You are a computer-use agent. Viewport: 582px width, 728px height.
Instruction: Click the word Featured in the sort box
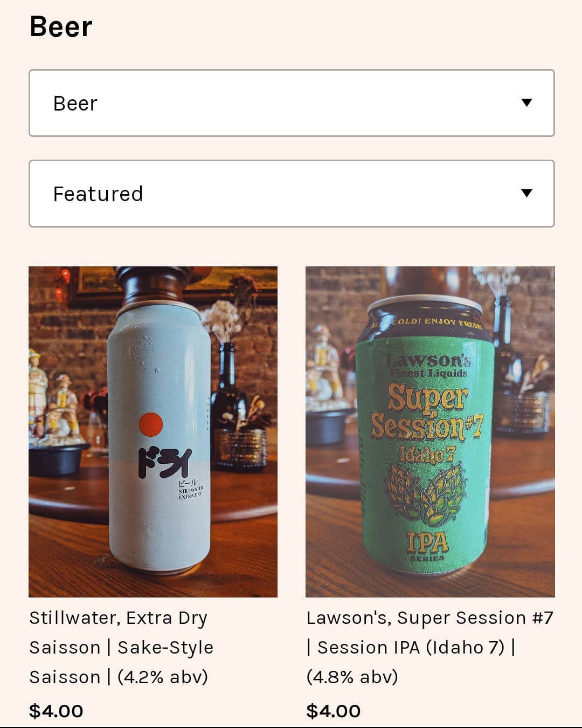[98, 194]
